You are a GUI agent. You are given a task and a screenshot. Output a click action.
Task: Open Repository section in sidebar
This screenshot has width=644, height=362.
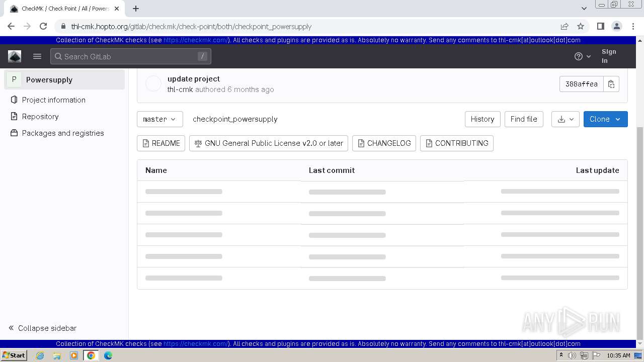coord(40,117)
